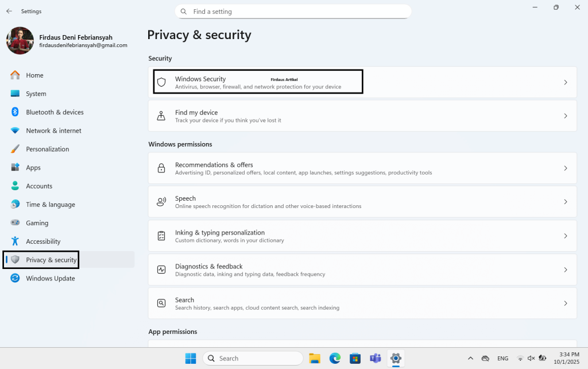The width and height of the screenshot is (588, 369).
Task: Expand the Search permissions chevron
Action: pyautogui.click(x=565, y=303)
